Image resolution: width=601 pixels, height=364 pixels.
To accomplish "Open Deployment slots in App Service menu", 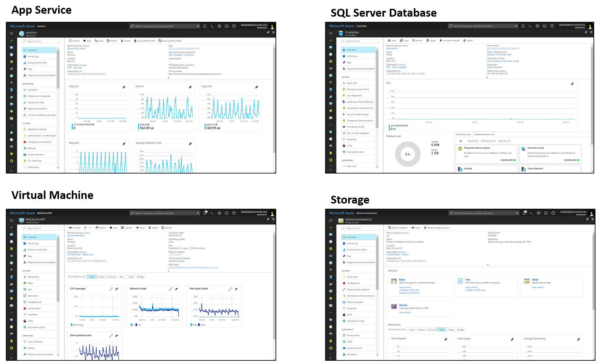I will (x=39, y=102).
